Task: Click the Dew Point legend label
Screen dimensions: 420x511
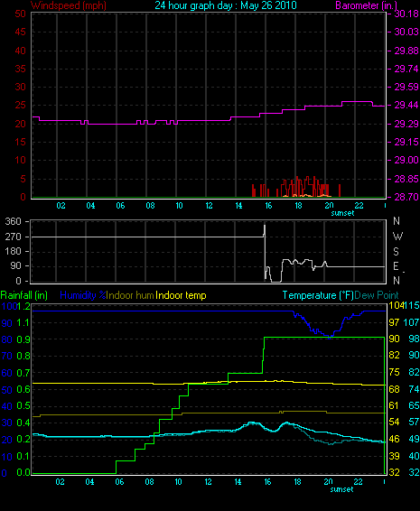Action: (377, 295)
